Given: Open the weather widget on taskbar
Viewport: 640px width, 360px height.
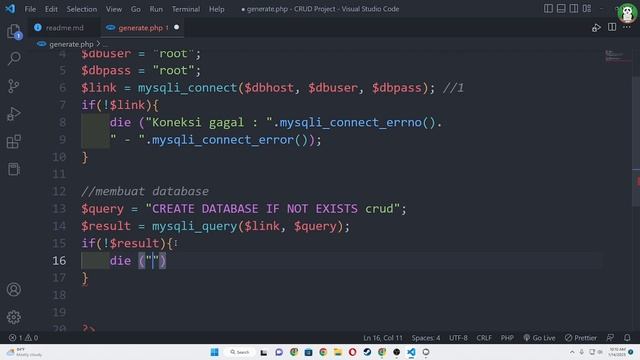Looking at the screenshot, I should (24, 352).
